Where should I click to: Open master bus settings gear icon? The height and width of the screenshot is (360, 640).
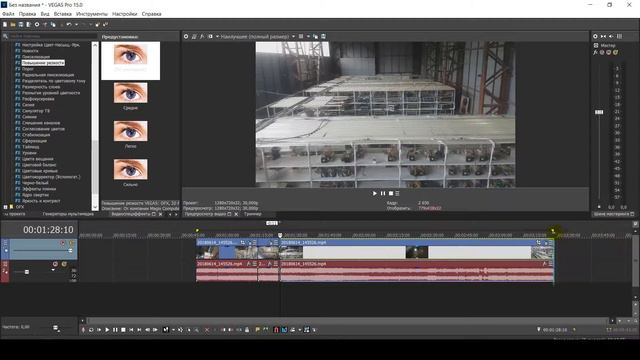tap(595, 36)
